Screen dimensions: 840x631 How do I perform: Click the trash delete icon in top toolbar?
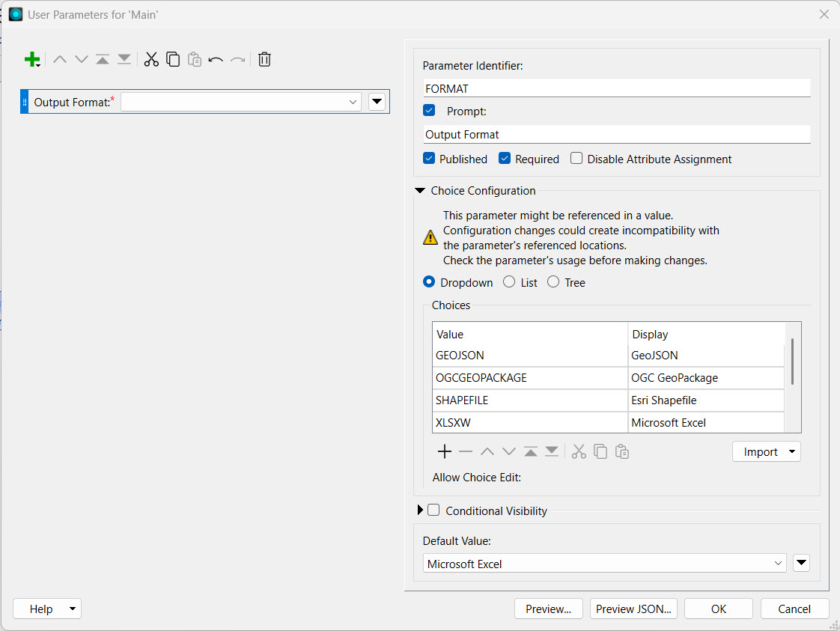click(264, 59)
